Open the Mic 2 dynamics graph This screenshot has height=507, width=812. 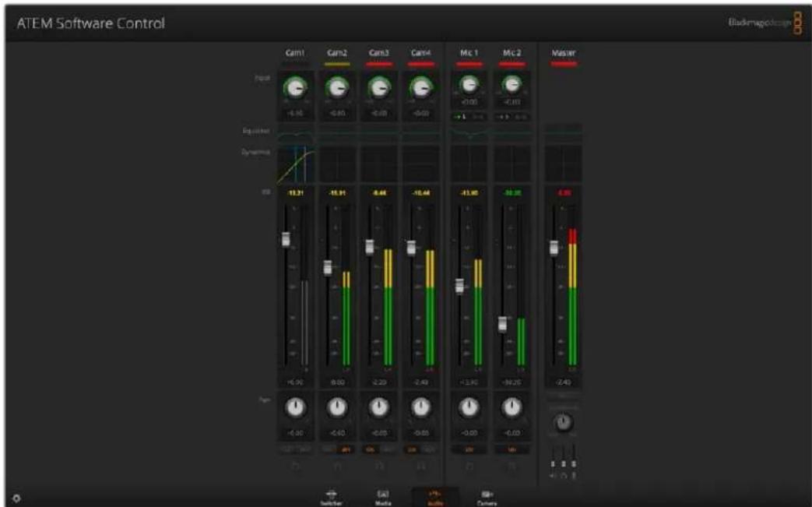point(511,165)
